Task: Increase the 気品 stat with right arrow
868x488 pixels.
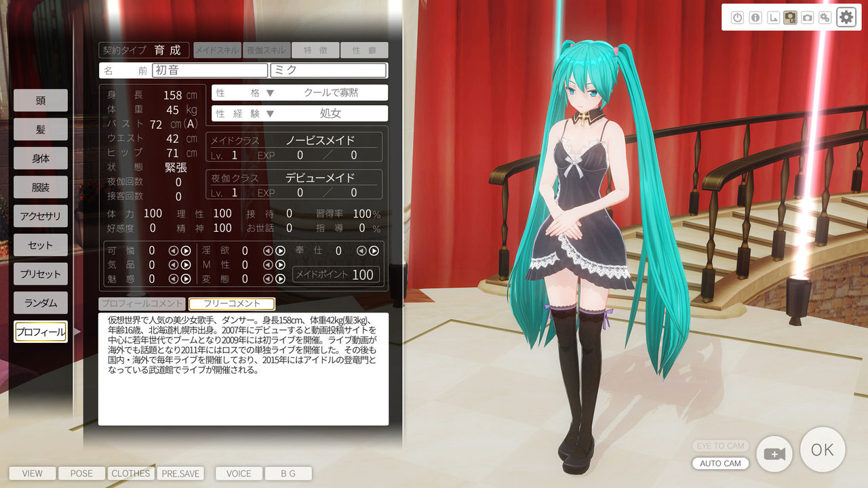Action: pyautogui.click(x=186, y=264)
